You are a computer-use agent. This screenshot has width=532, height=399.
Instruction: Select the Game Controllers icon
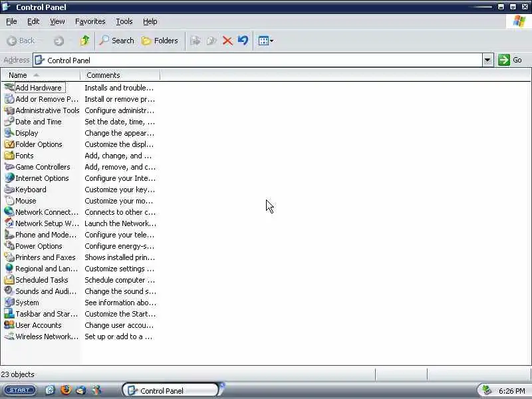(9, 167)
